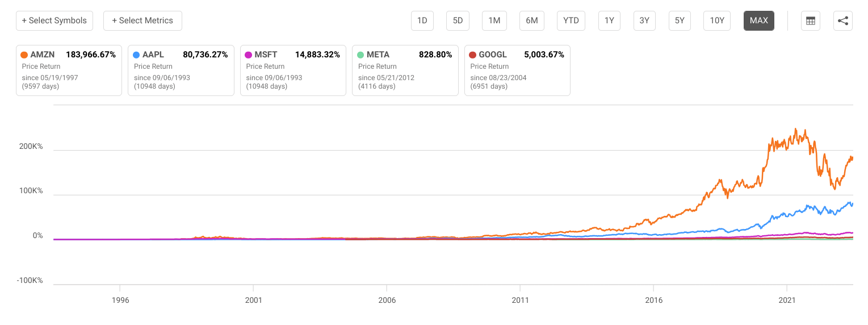Viewport: 868px width, 325px height.
Task: Choose the YTD range
Action: pyautogui.click(x=571, y=20)
